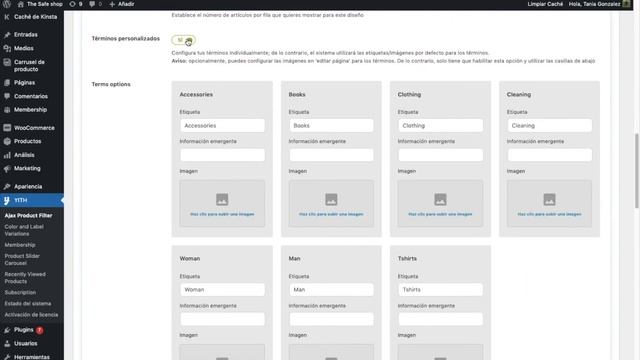Open the comments bubble icon in admin bar
Viewport: 640px width, 360px height.
[92, 4]
